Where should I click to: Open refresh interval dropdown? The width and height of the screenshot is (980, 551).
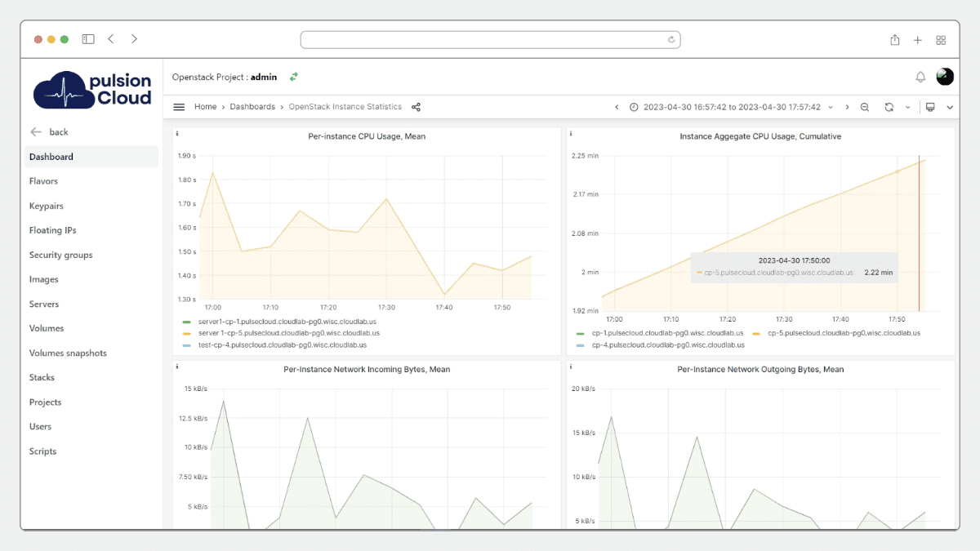907,107
